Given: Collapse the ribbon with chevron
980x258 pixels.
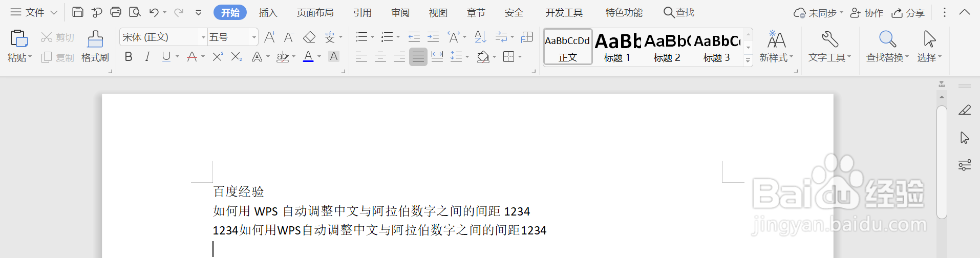Looking at the screenshot, I should (965, 12).
